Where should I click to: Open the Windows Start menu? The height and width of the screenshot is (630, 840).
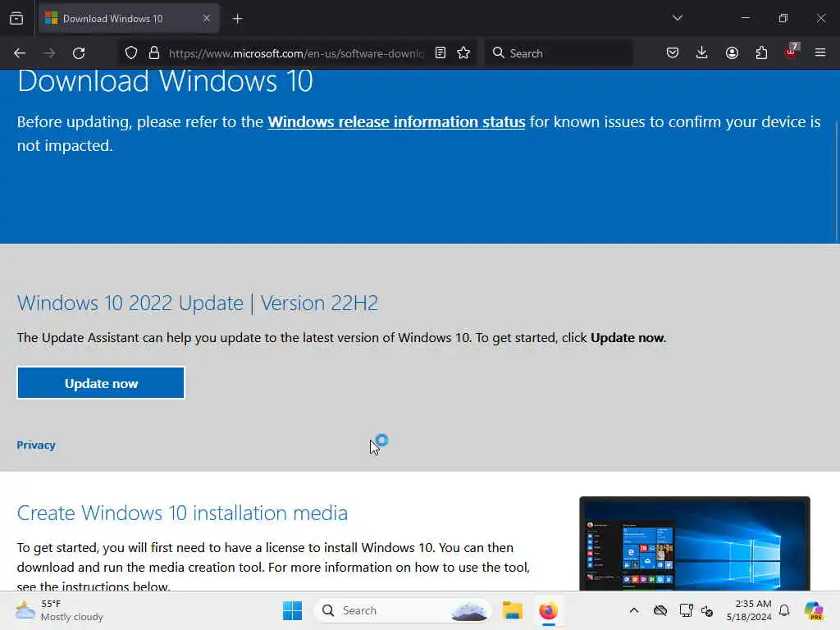point(292,610)
